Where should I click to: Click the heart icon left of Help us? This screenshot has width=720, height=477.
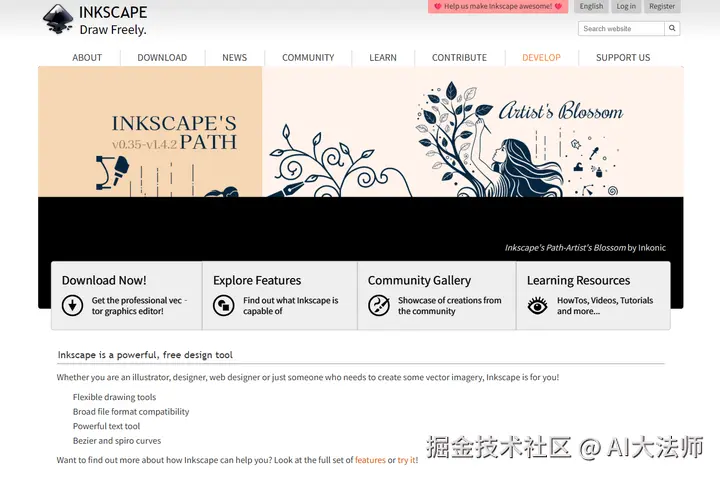[438, 6]
